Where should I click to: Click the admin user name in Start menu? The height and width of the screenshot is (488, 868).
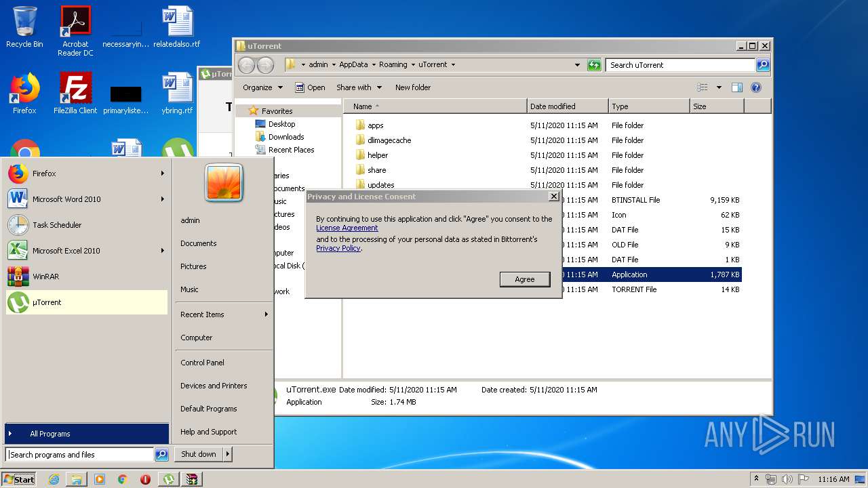190,220
